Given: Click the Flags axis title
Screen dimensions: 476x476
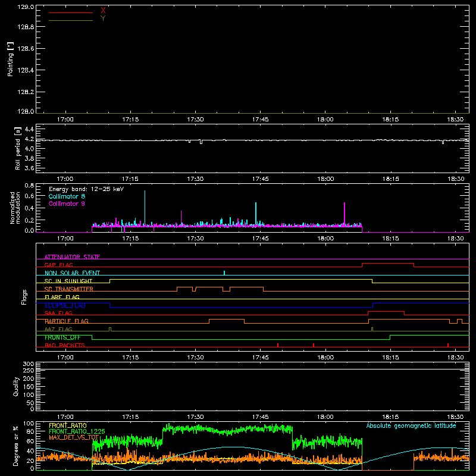Looking at the screenshot, I should point(24,297).
